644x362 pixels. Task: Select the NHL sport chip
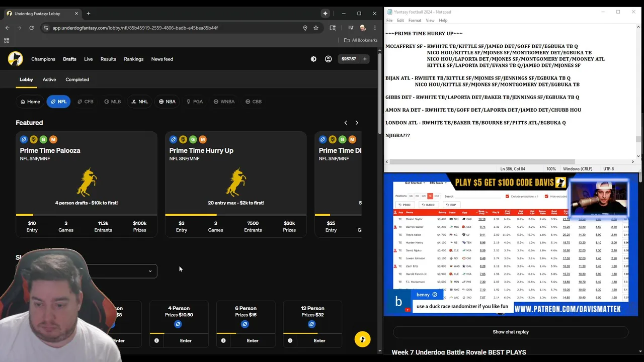click(139, 102)
